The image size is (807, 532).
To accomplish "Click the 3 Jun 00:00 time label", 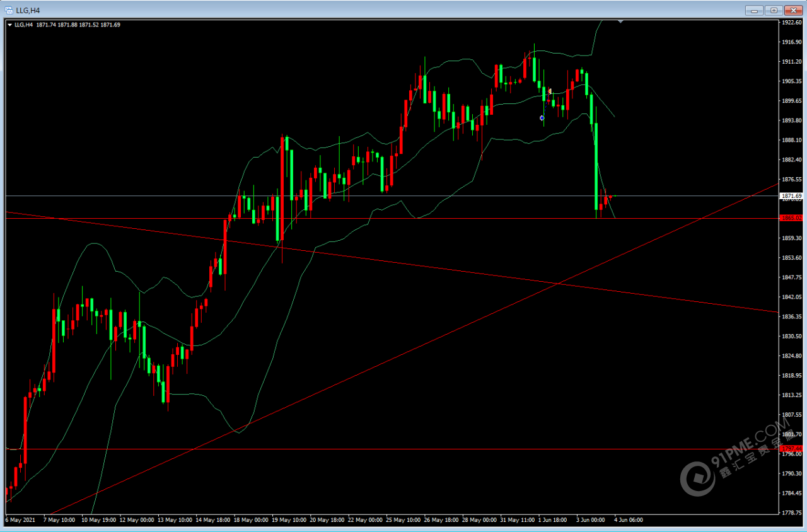I will (x=591, y=520).
